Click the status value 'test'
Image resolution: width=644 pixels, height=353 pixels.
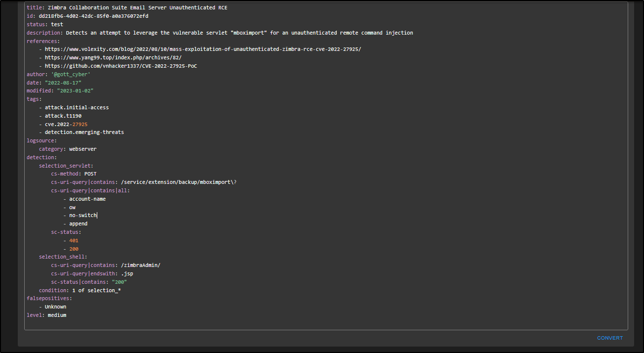point(57,24)
